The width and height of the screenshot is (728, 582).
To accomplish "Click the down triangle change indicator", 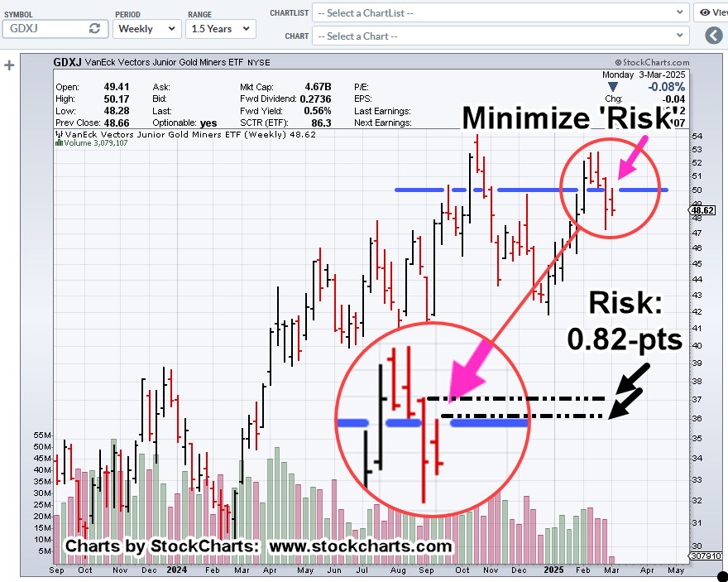I will (612, 86).
